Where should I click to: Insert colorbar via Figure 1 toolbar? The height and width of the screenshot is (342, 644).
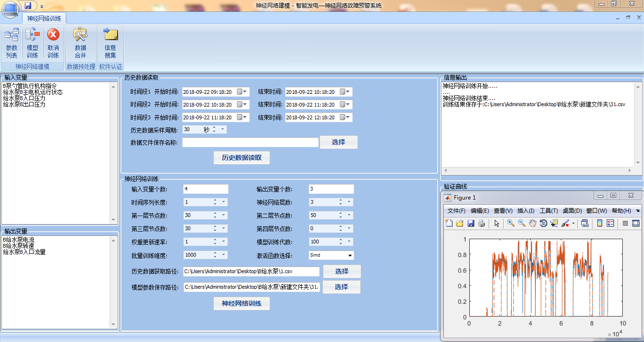600,223
